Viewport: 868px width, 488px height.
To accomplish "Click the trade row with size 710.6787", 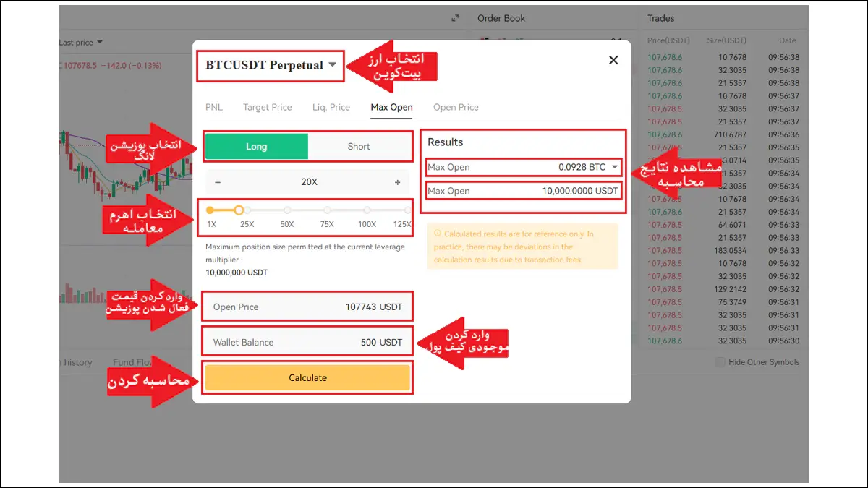I will (723, 134).
